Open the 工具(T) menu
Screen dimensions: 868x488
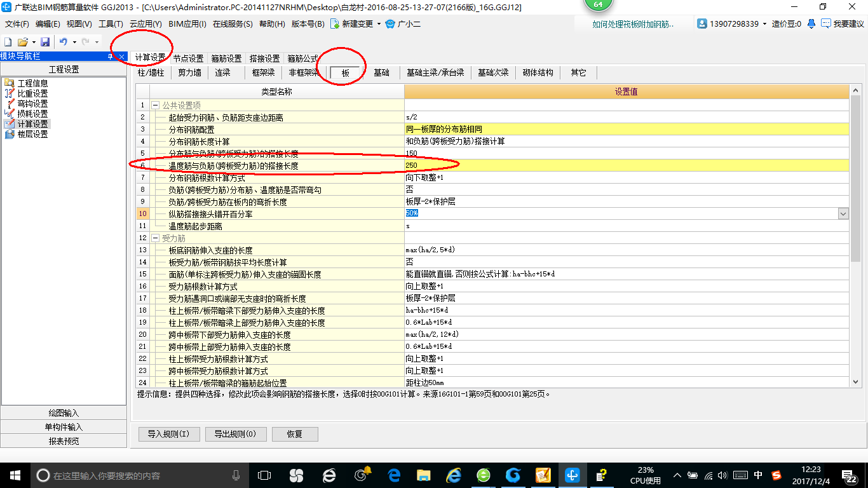(x=111, y=24)
